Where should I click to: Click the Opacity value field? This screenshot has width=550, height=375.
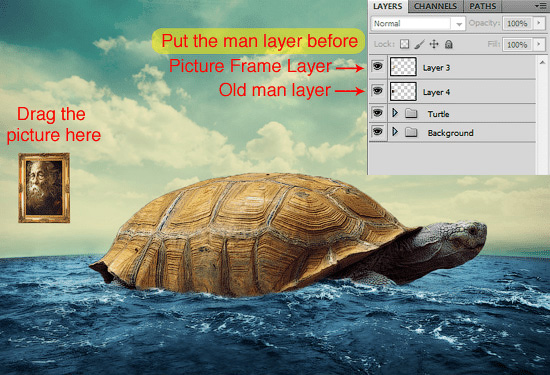(517, 24)
